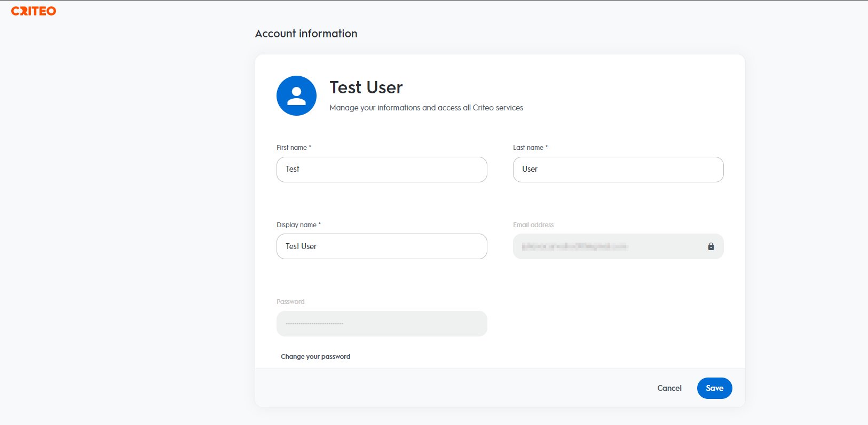This screenshot has width=868, height=425.
Task: Click the Display name label
Action: coord(298,225)
